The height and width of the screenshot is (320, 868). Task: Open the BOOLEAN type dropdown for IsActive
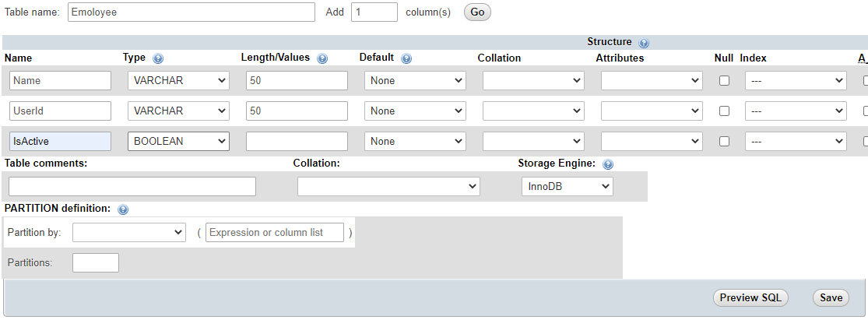tap(178, 141)
